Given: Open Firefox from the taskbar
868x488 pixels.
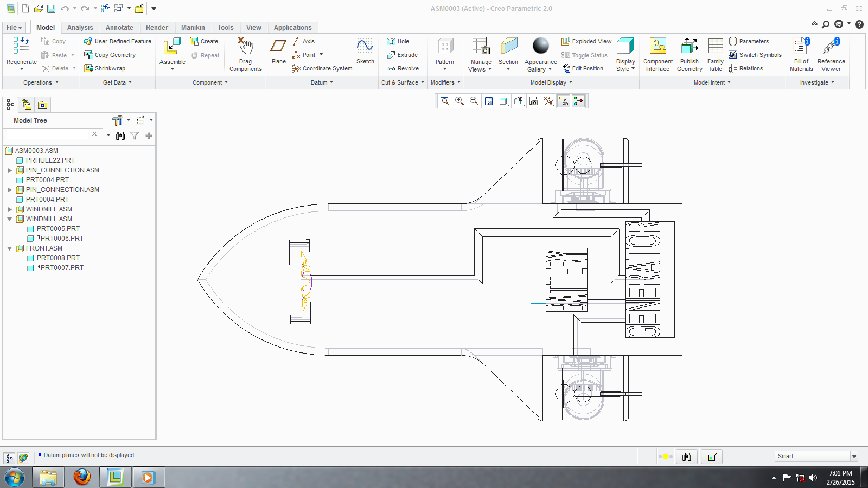Looking at the screenshot, I should 82,477.
